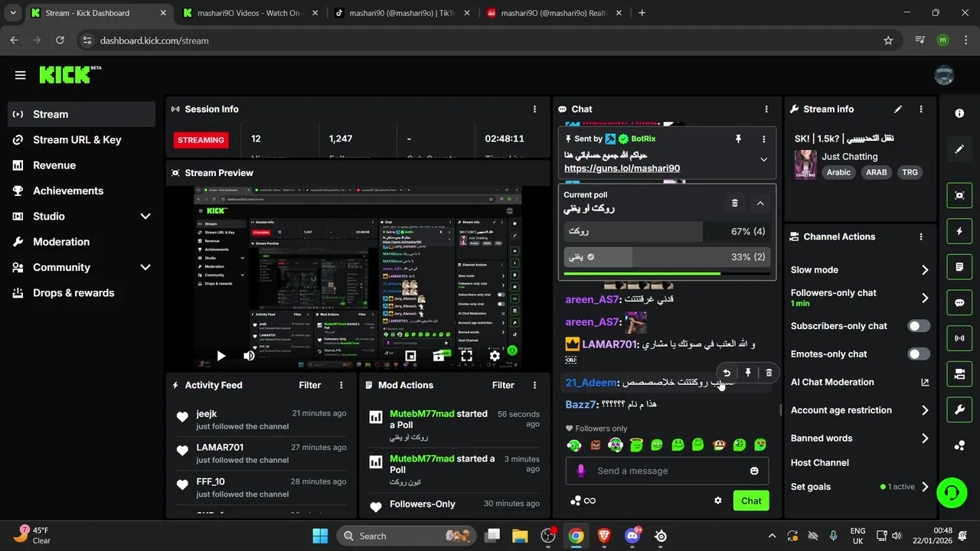Toggle Activity Feed lightning widget in sidebar
The width and height of the screenshot is (980, 551).
click(x=959, y=231)
